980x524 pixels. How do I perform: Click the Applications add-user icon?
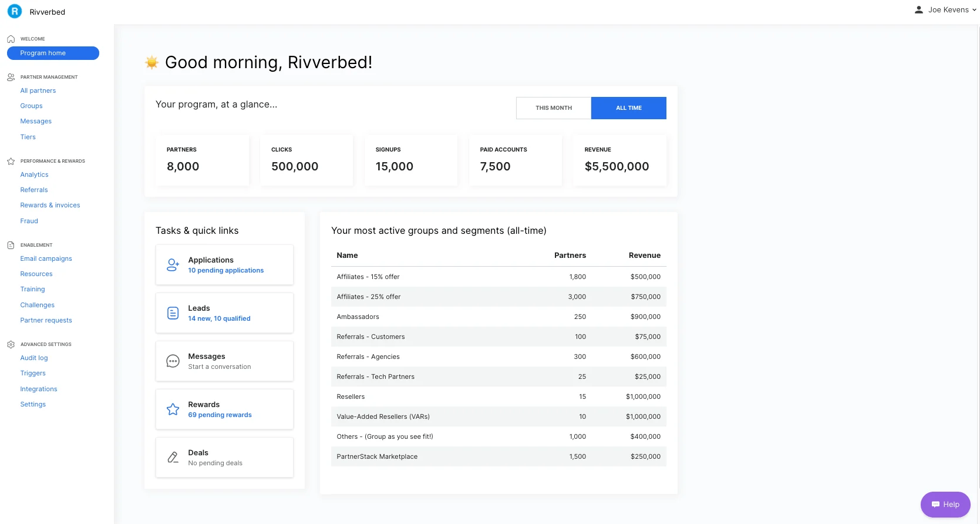pyautogui.click(x=173, y=265)
